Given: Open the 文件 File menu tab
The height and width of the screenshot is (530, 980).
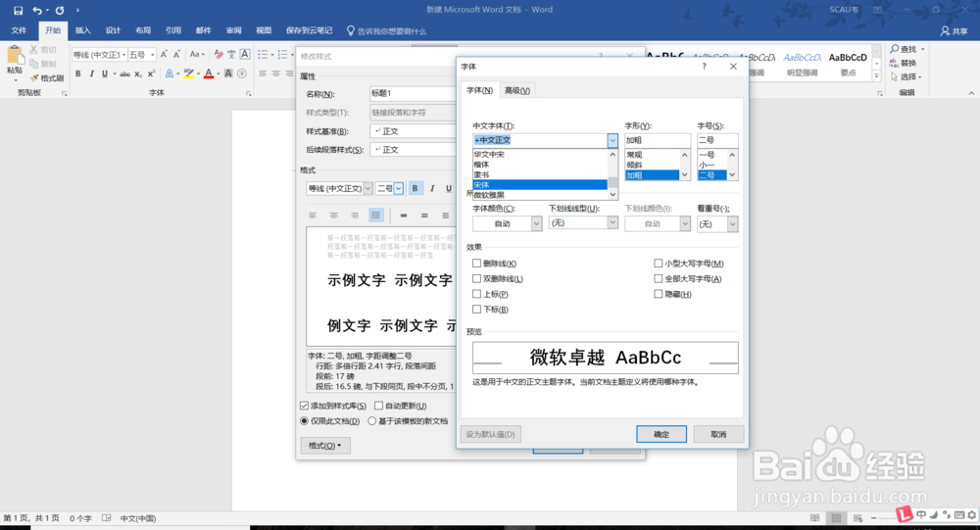Looking at the screenshot, I should pos(19,30).
